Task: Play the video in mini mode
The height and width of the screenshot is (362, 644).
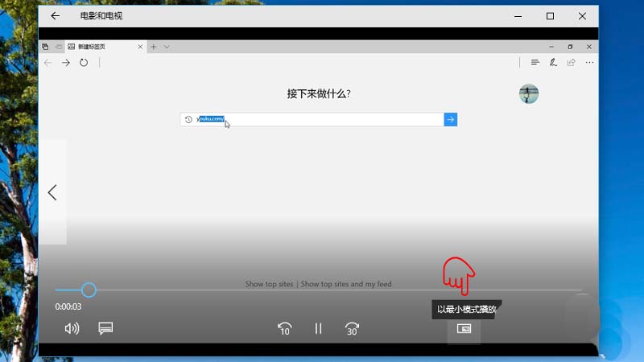Action: point(464,328)
